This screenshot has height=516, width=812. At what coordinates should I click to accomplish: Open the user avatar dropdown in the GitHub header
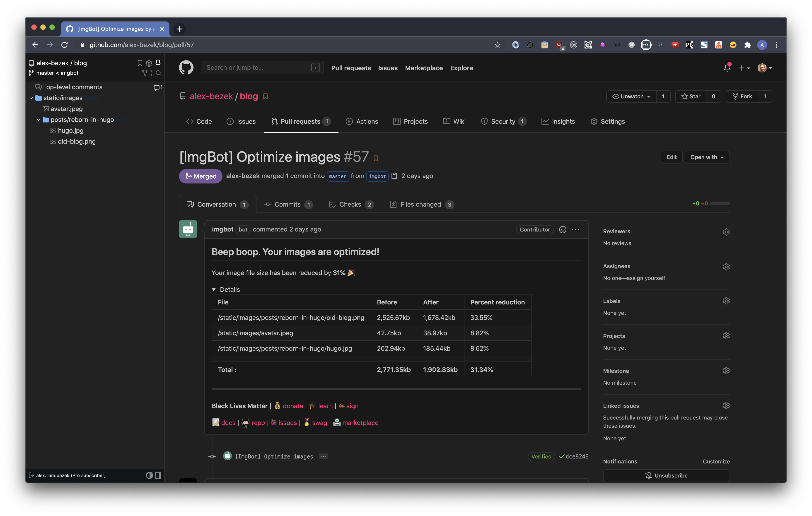(764, 68)
